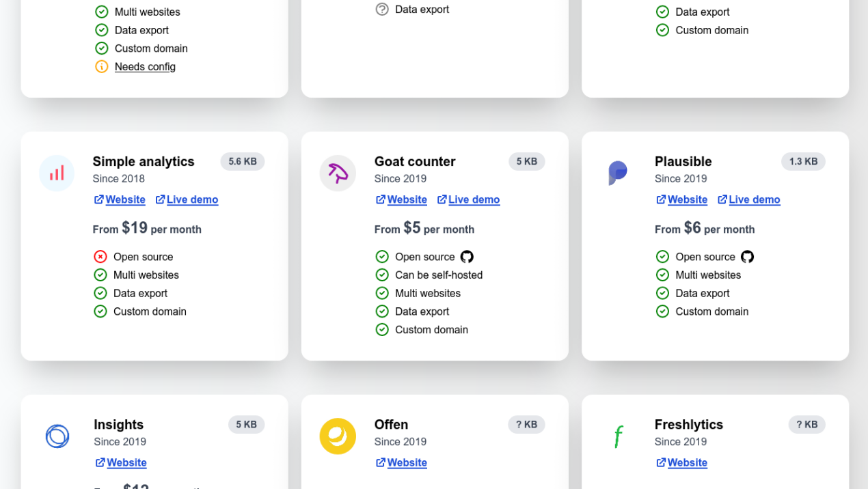Click the Needs config warning icon
The height and width of the screenshot is (489, 868).
pyautogui.click(x=101, y=66)
